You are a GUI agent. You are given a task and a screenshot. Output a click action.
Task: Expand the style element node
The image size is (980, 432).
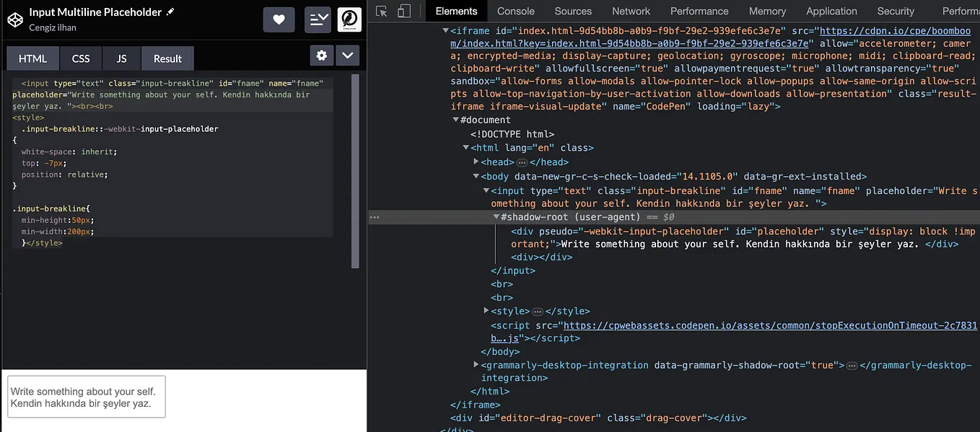pos(486,310)
